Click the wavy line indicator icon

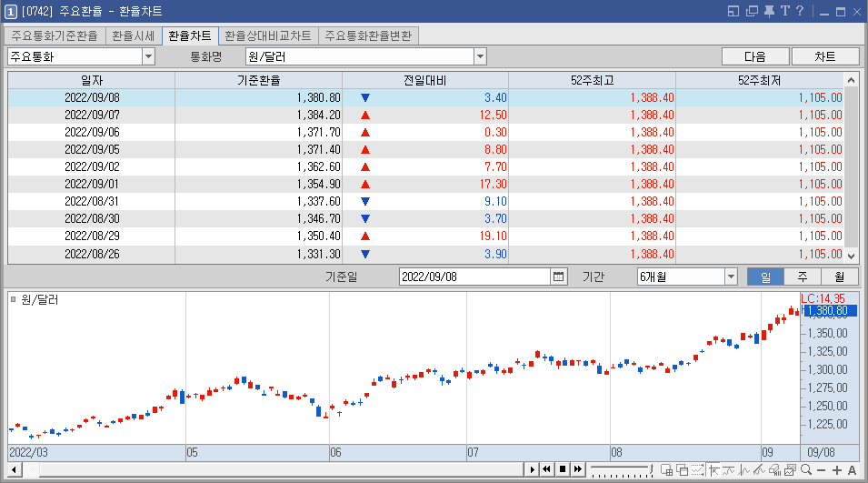tap(729, 469)
